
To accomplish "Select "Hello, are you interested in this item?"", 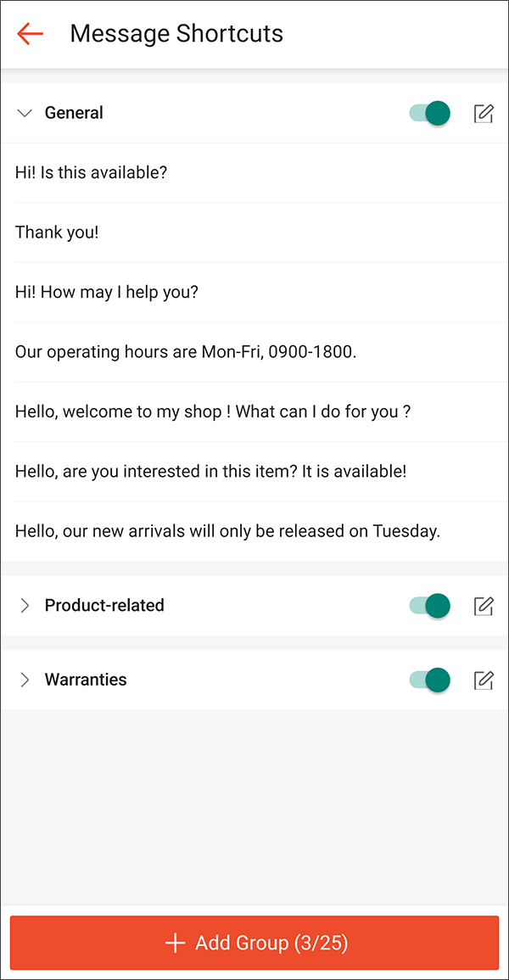I will pos(210,471).
